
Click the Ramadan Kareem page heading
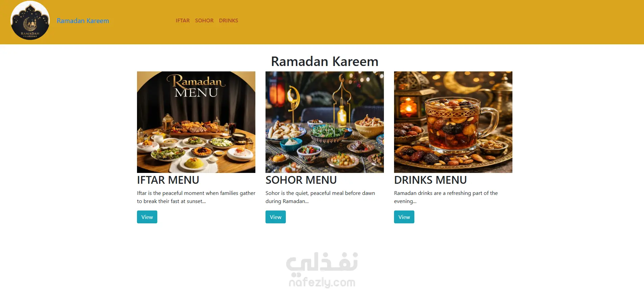pos(325,62)
